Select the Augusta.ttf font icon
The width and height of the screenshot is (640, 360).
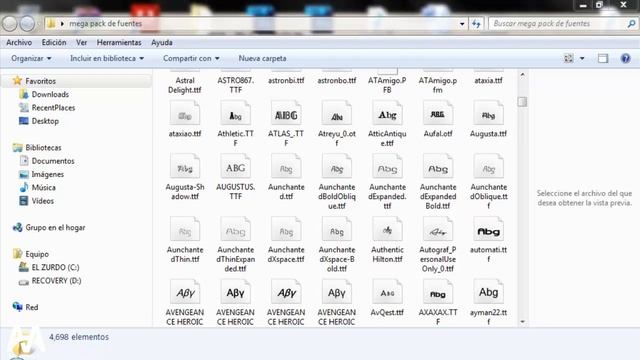pyautogui.click(x=489, y=113)
